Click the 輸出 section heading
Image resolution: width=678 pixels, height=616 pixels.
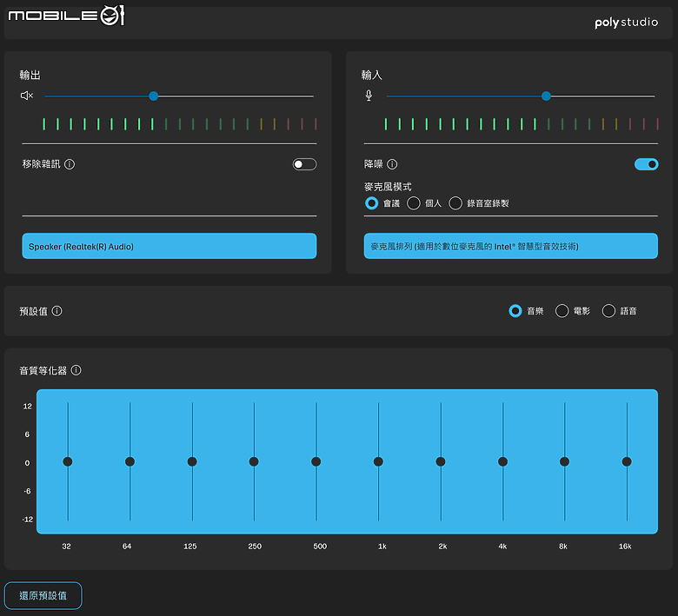click(30, 76)
